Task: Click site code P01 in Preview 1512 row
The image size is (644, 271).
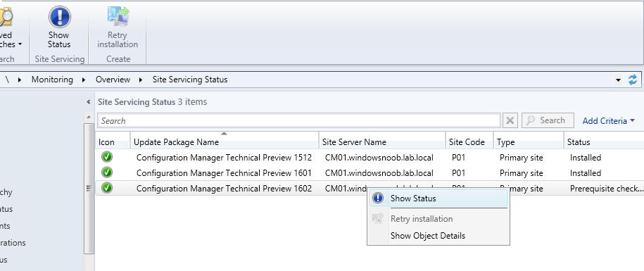Action: (x=458, y=158)
